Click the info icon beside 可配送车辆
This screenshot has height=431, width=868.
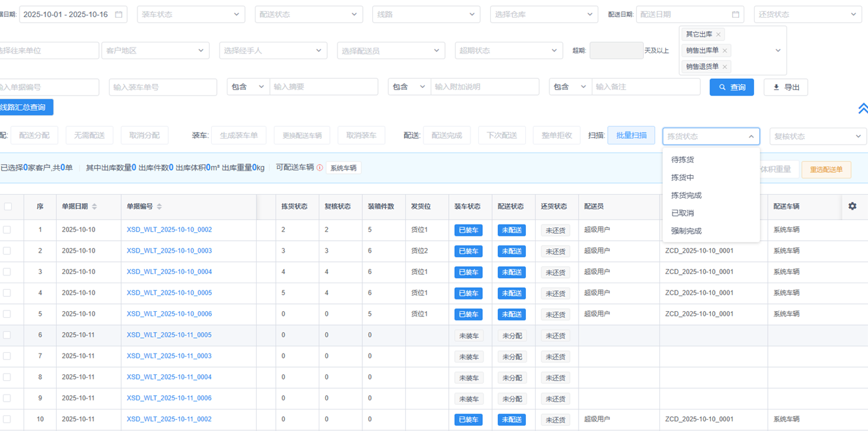point(319,168)
